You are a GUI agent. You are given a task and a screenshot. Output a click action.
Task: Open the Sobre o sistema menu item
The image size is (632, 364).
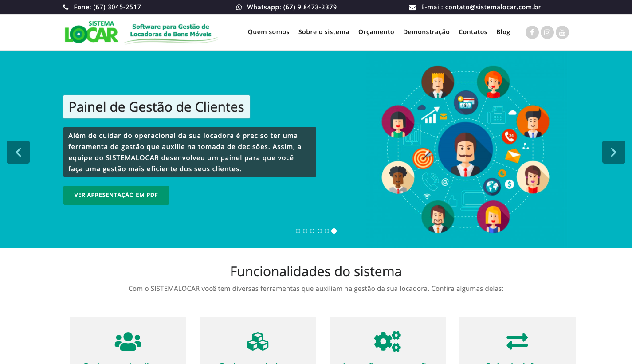[324, 32]
